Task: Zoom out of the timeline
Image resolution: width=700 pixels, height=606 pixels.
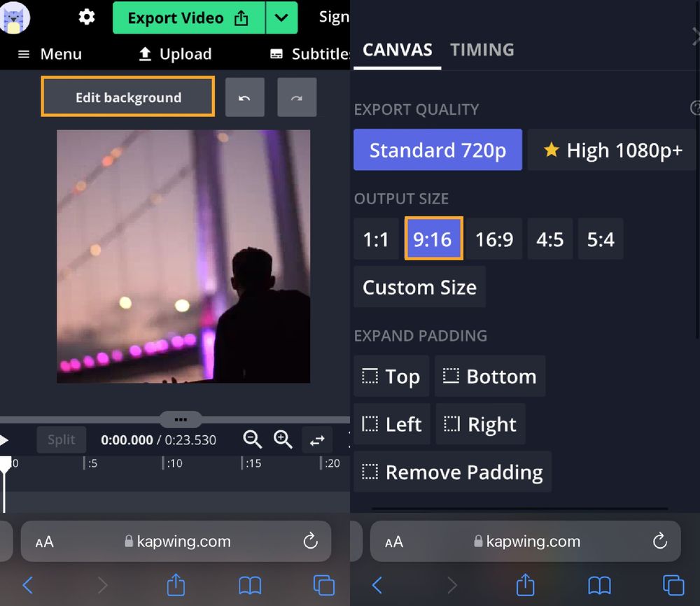Action: (253, 440)
